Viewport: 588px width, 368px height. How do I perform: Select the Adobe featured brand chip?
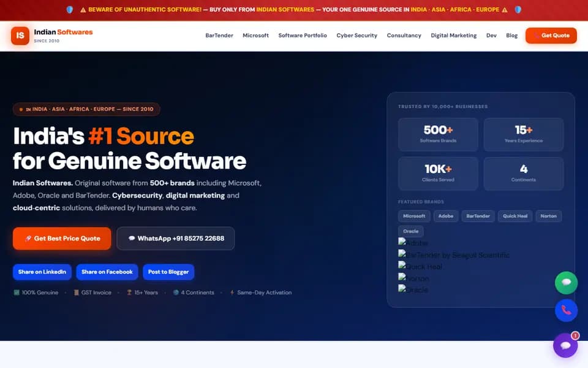pos(446,217)
